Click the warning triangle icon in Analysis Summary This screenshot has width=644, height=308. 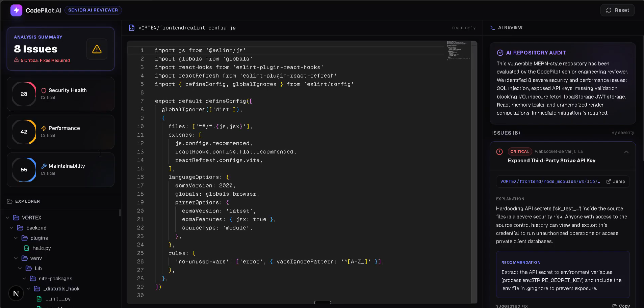97,49
